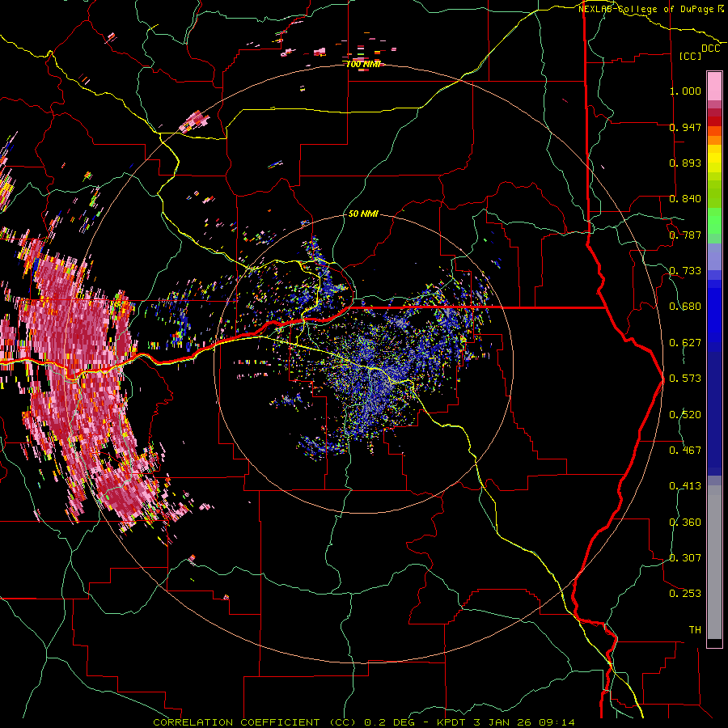Select the 0.733 scale value
This screenshot has height=728, width=728.
685,271
